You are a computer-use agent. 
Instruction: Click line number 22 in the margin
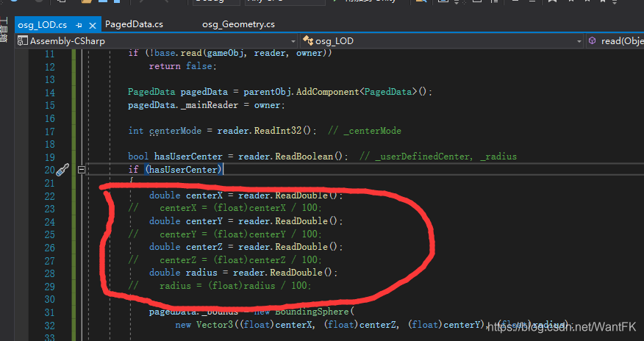pos(50,195)
